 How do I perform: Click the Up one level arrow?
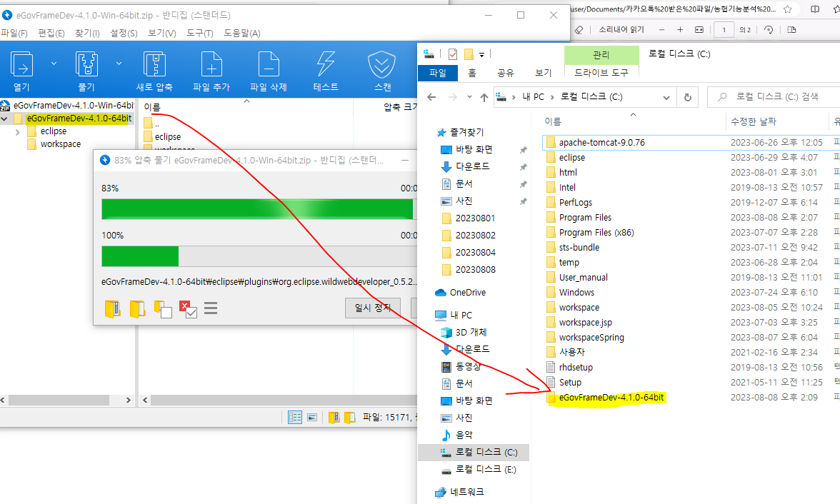(x=484, y=97)
